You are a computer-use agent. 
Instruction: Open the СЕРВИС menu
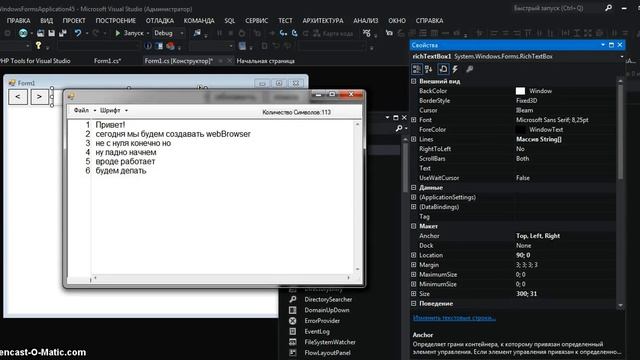coord(256,20)
